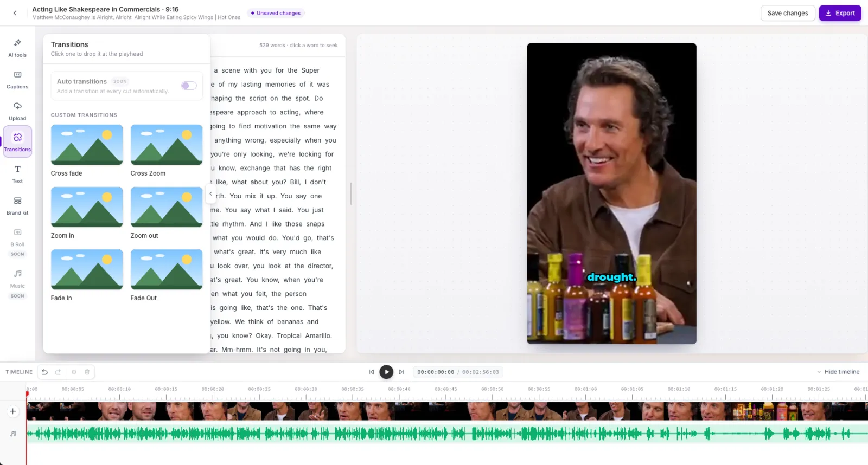Click the green audio waveform track

[447, 434]
